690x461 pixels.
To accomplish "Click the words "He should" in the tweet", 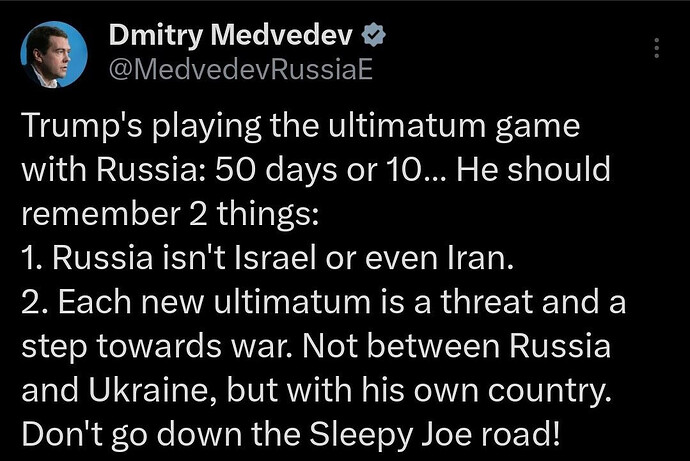I will (x=533, y=170).
